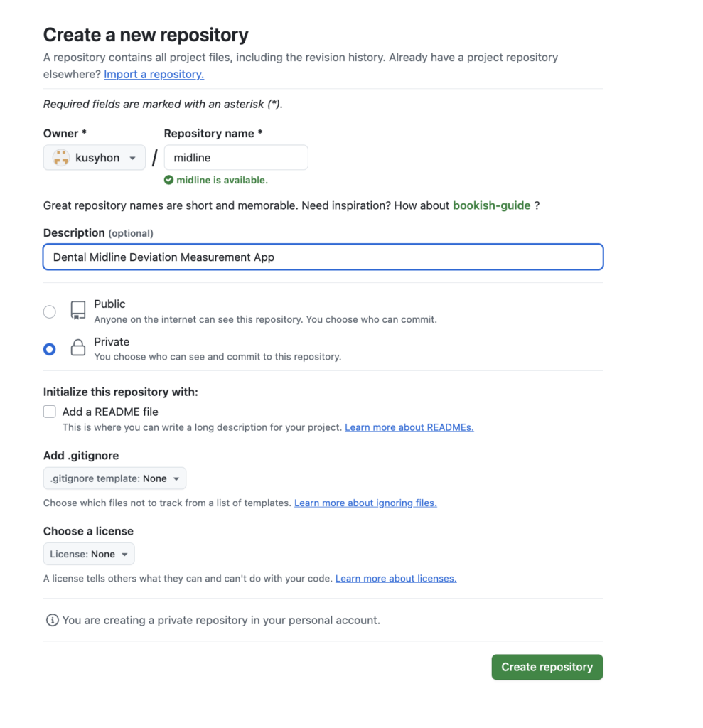The width and height of the screenshot is (703, 728).
Task: Open Learn more about READMEs link
Action: point(409,427)
